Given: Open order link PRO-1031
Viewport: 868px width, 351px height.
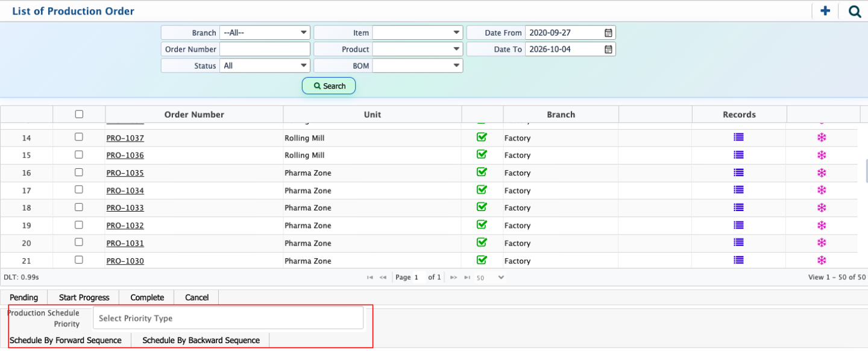Looking at the screenshot, I should [x=125, y=244].
